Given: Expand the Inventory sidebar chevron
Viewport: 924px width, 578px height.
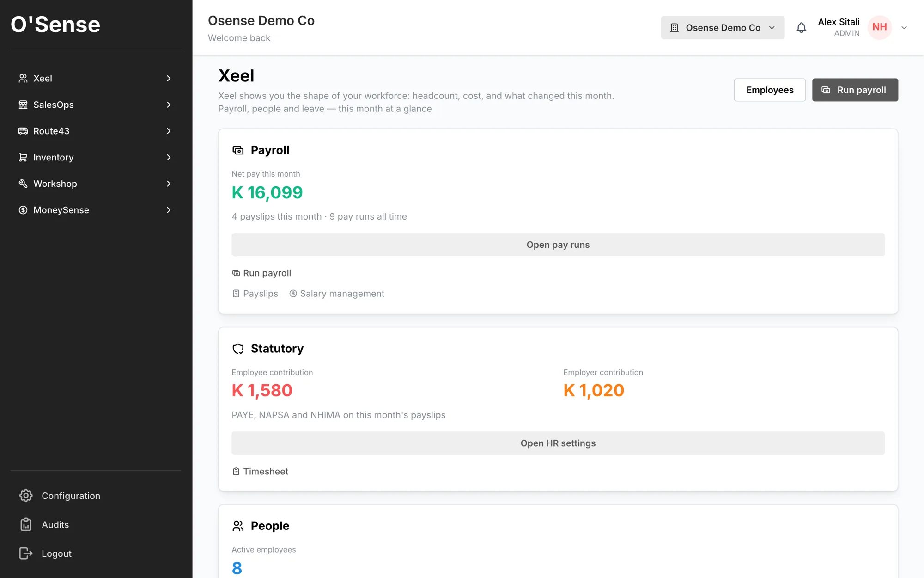Looking at the screenshot, I should pos(169,158).
